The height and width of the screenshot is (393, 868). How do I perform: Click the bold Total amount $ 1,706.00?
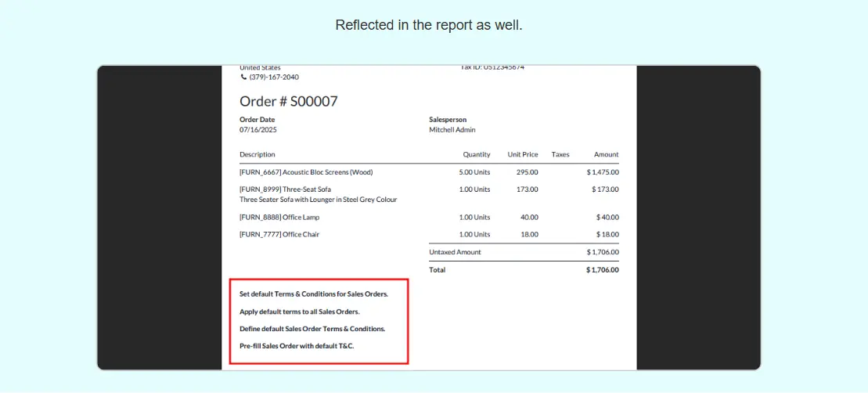pos(602,270)
